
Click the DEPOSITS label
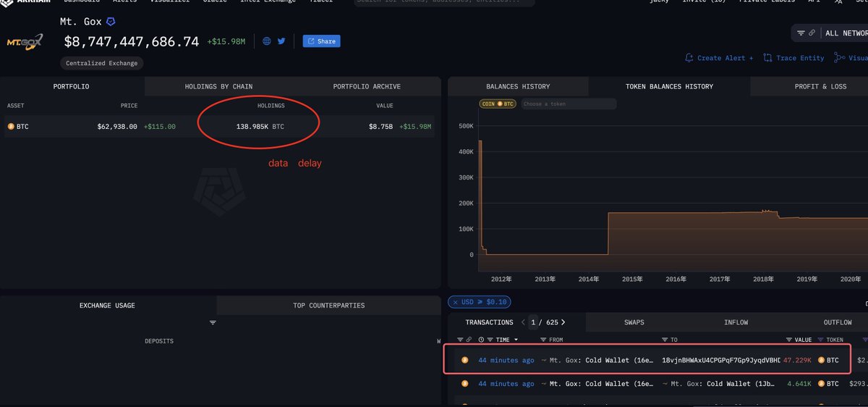[159, 341]
